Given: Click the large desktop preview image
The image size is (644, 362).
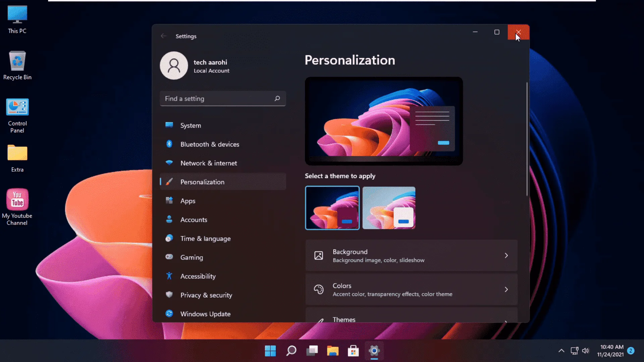Looking at the screenshot, I should (384, 121).
